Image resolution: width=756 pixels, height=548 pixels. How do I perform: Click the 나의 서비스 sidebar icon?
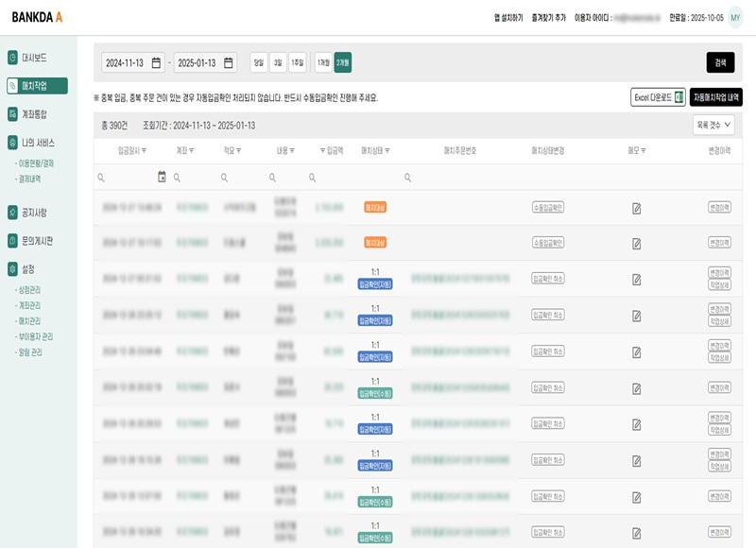(x=12, y=143)
